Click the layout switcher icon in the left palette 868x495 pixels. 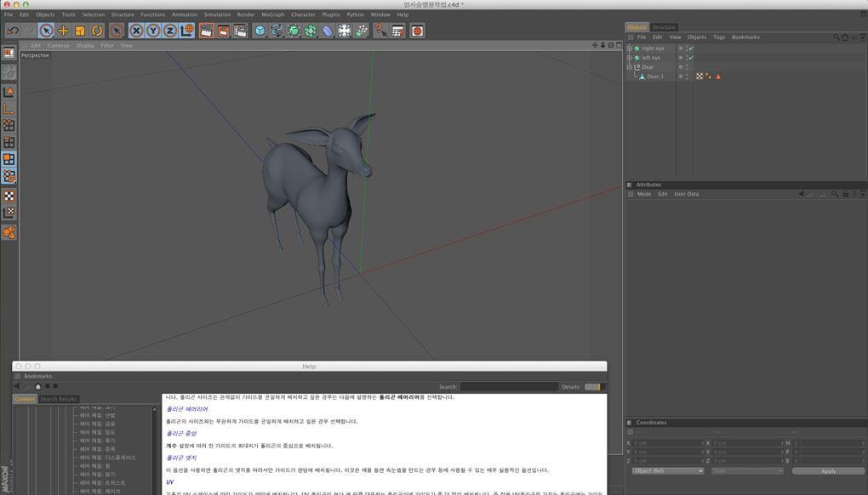pos(9,54)
